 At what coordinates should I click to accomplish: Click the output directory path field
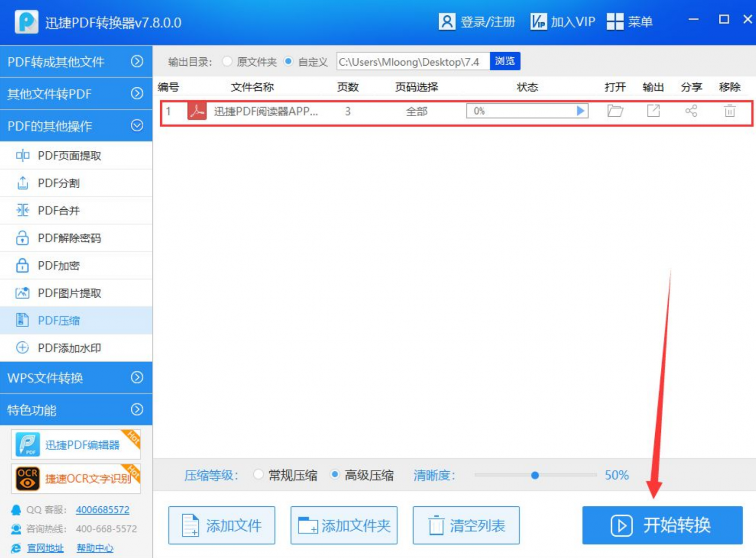point(413,61)
